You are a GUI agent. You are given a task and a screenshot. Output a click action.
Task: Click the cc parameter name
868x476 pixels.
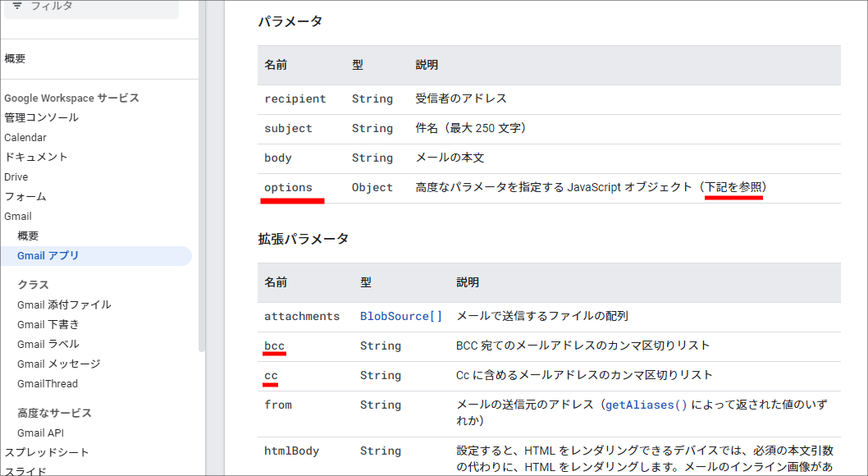click(271, 375)
